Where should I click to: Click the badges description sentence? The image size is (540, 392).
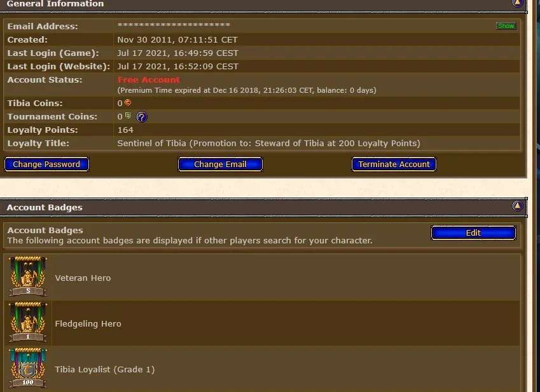click(x=190, y=240)
